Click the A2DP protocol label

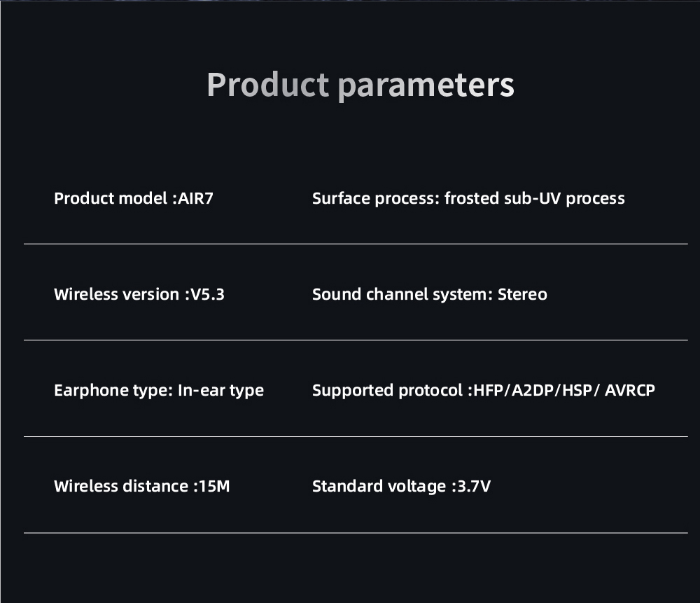point(533,390)
